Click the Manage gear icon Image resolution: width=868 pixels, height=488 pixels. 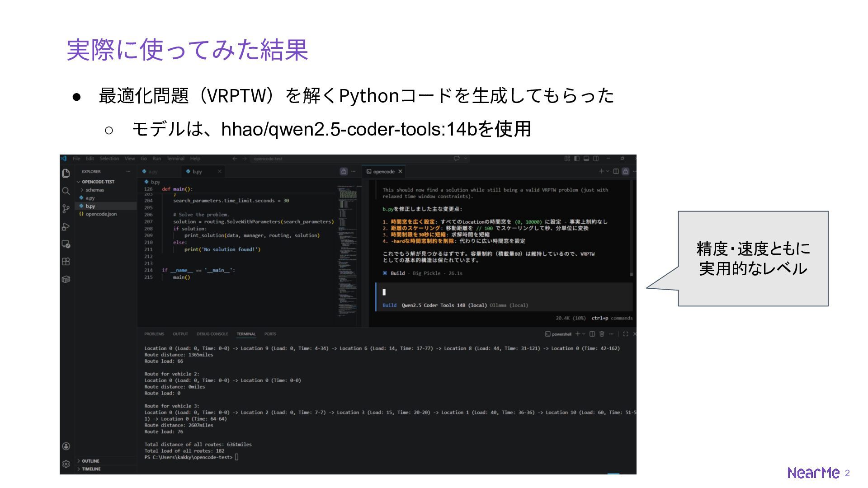pos(66,464)
